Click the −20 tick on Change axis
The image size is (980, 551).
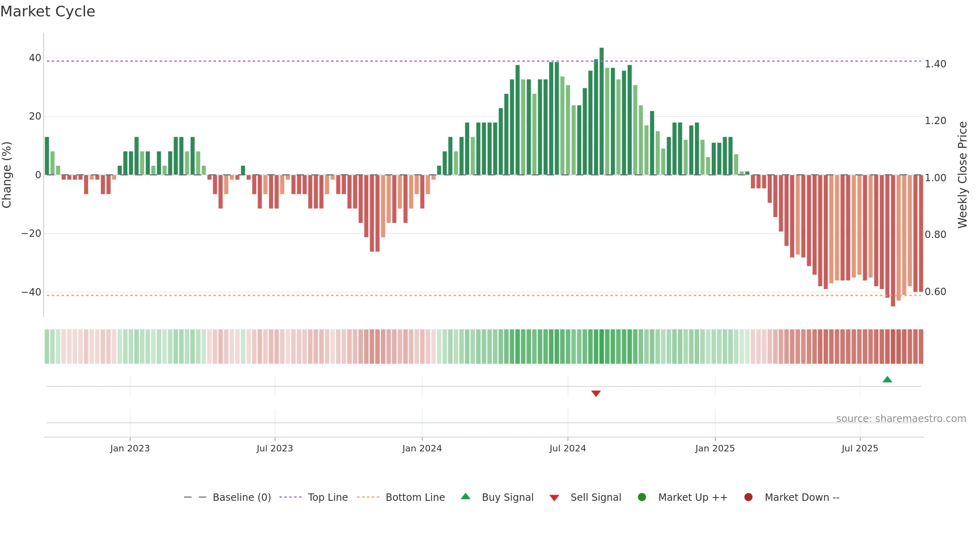[31, 233]
